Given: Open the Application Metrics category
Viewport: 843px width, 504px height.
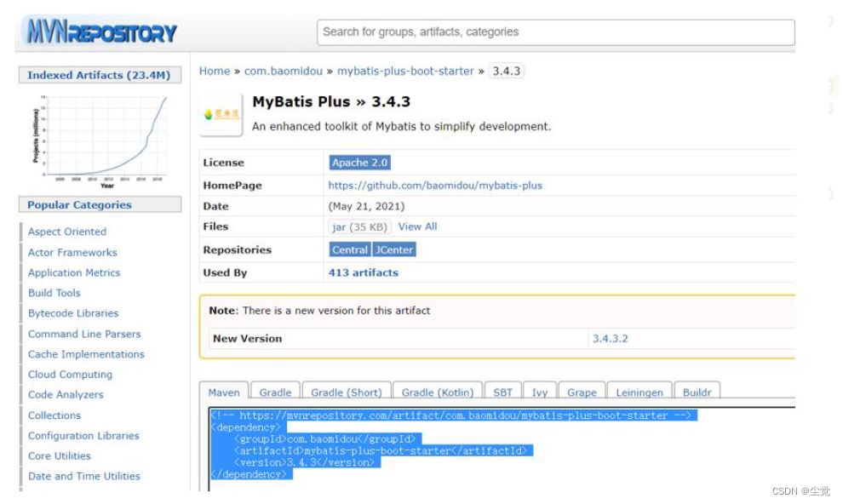Looking at the screenshot, I should [74, 272].
